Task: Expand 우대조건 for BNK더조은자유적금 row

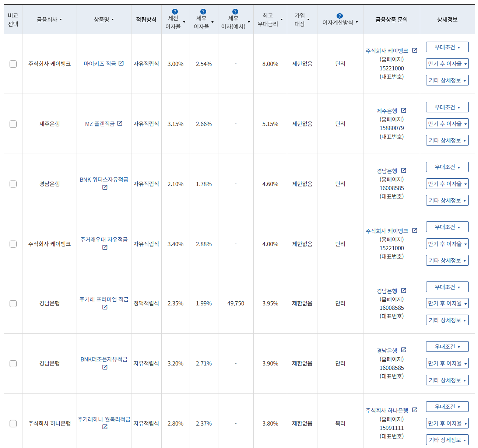Action: tap(447, 347)
